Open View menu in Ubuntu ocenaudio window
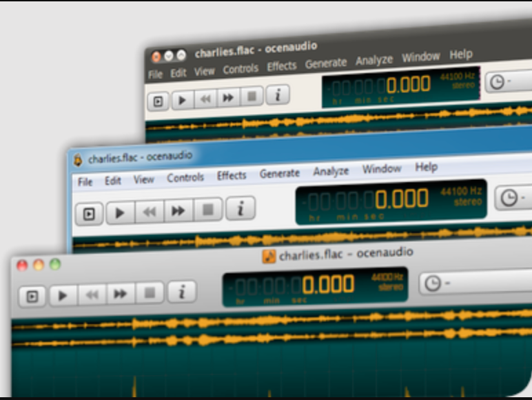Image resolution: width=532 pixels, height=400 pixels. 204,71
